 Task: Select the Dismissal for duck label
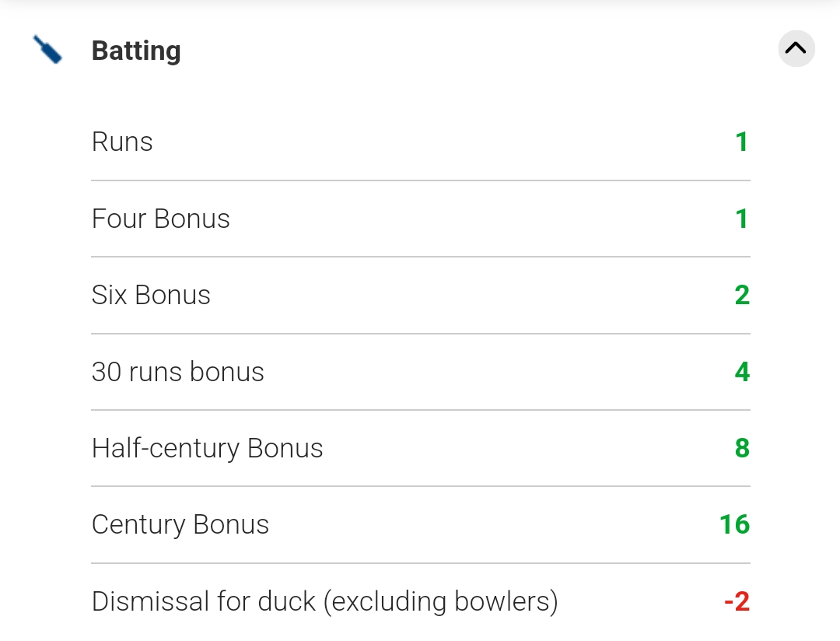(324, 602)
